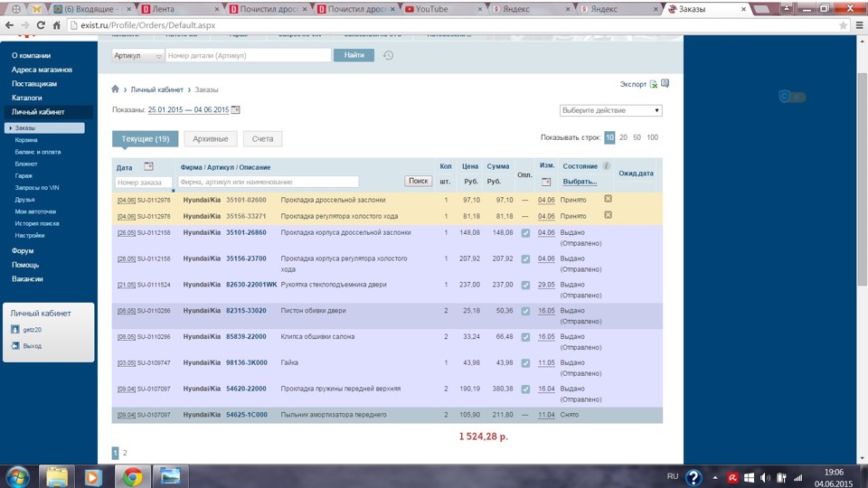Open the date range link 25.01.2015 — 04.06.2015

click(x=188, y=109)
